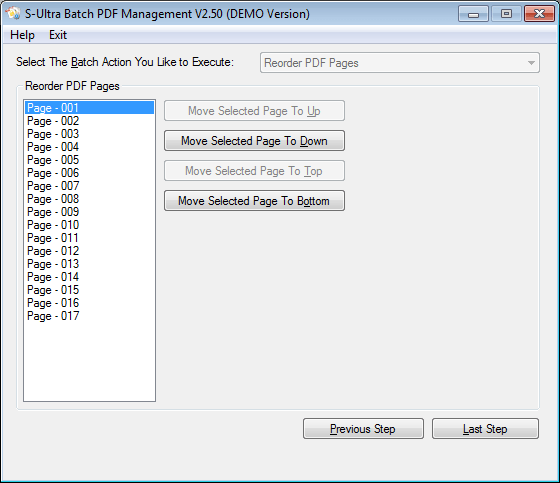
Task: Select Page - 003 in the list
Action: 89,134
